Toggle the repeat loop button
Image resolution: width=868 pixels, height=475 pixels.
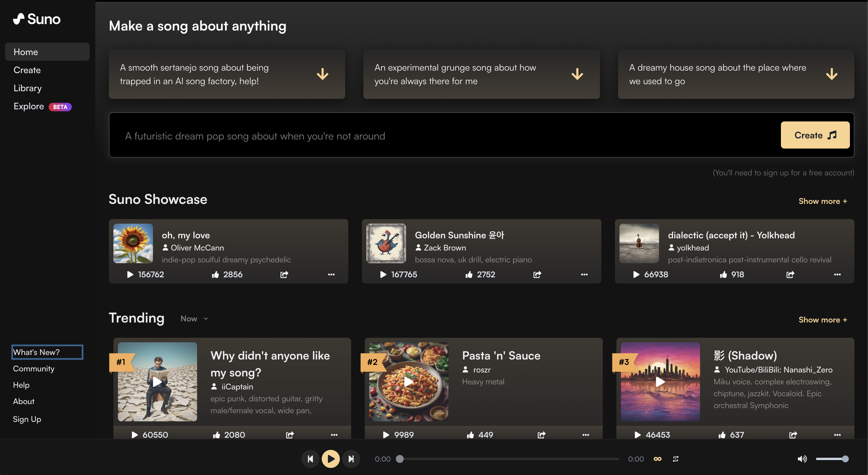pyautogui.click(x=675, y=459)
